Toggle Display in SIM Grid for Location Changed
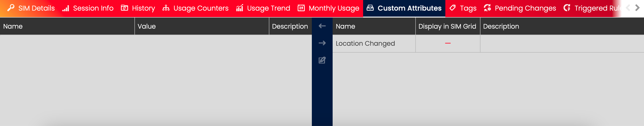 coord(447,43)
